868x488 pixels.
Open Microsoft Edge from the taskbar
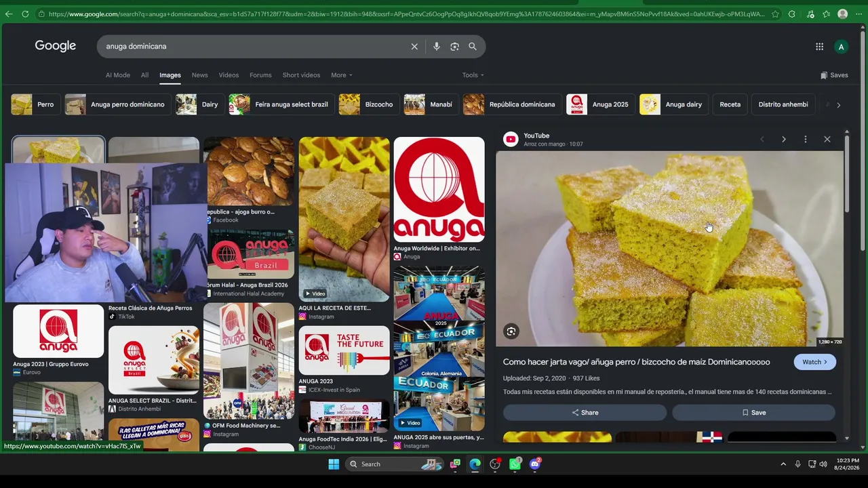(x=475, y=464)
